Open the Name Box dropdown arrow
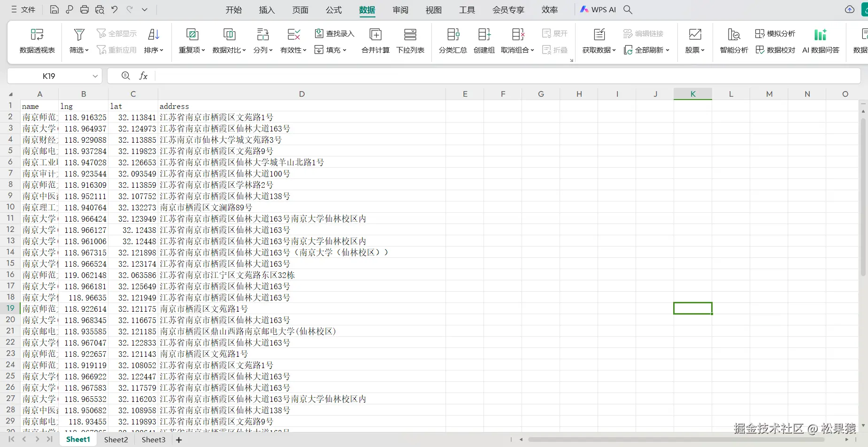This screenshot has width=868, height=447. [x=95, y=76]
